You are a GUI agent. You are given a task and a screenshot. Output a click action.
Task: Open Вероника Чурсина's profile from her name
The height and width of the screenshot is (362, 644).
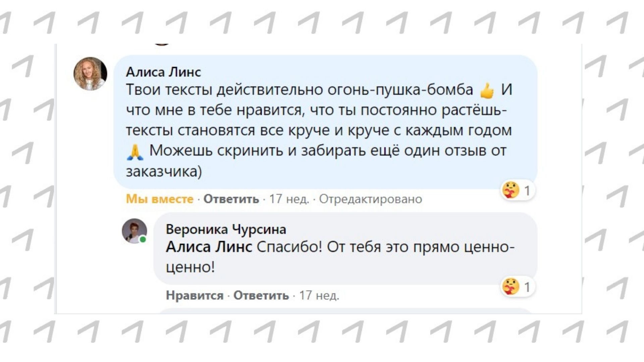click(x=226, y=229)
